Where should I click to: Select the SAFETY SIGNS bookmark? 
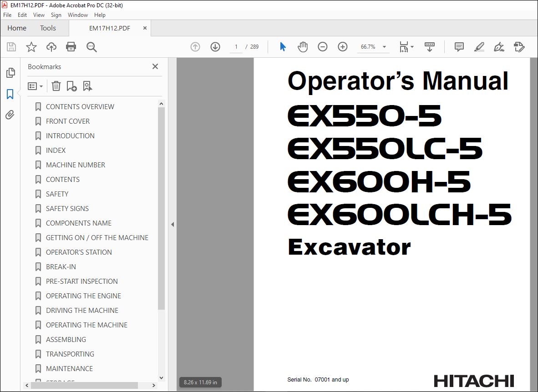coord(67,209)
